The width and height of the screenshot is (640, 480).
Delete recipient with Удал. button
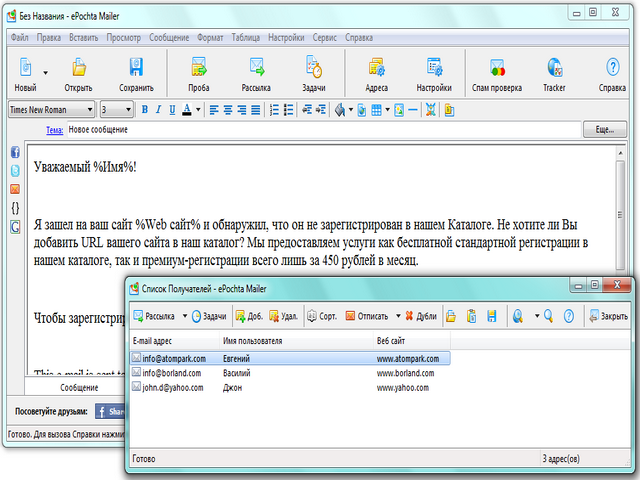point(283,316)
